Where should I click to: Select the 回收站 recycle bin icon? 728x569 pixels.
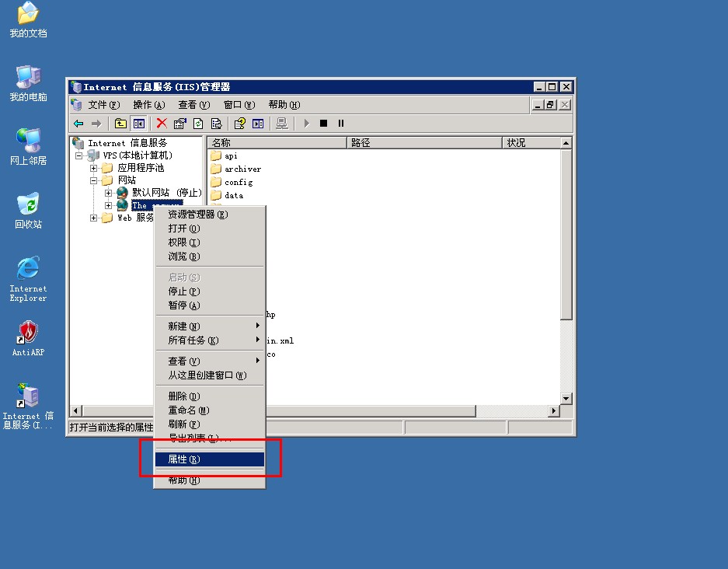pos(28,211)
